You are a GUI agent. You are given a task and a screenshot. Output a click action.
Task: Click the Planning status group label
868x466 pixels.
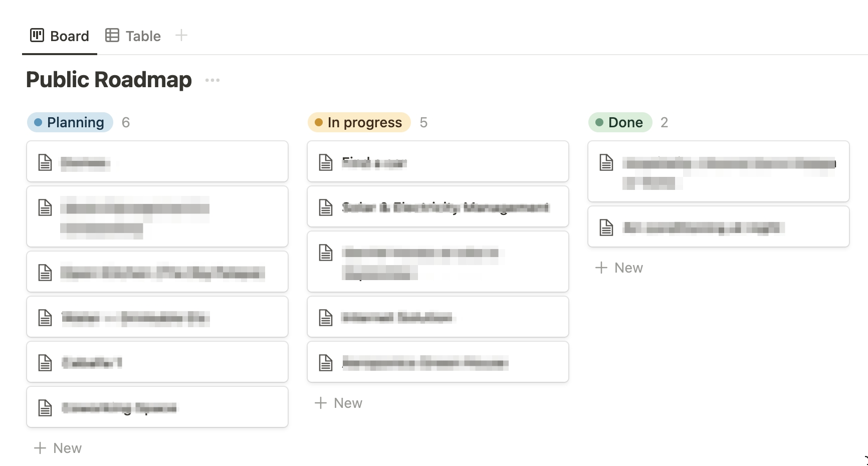click(75, 123)
